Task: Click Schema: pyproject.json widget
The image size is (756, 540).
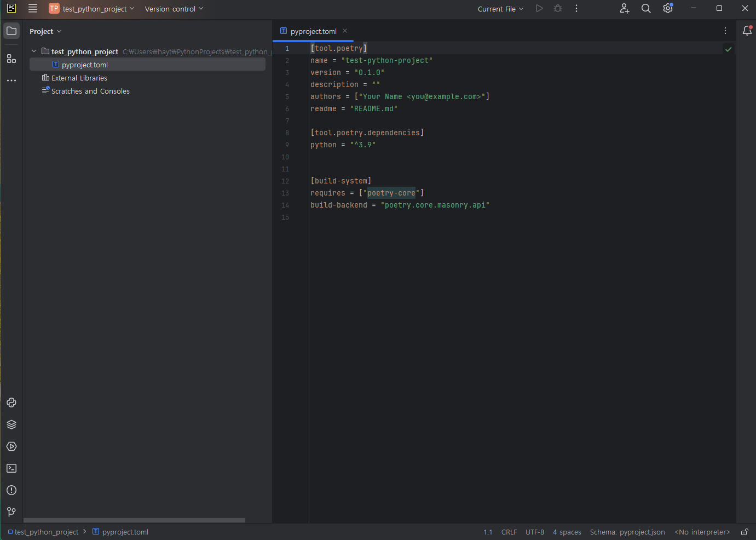Action: 627,532
